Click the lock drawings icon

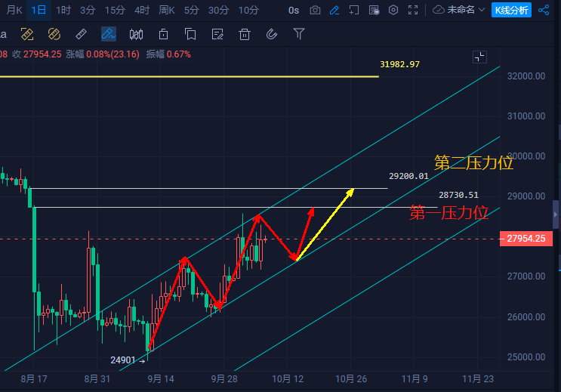163,35
